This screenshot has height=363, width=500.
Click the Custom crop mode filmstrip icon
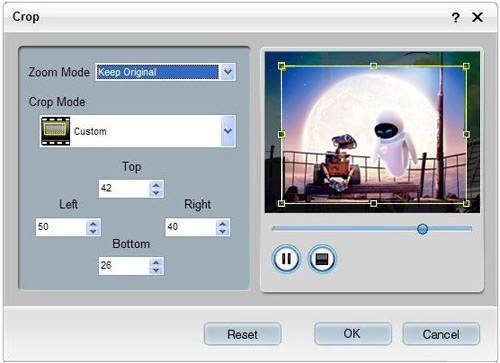click(55, 131)
